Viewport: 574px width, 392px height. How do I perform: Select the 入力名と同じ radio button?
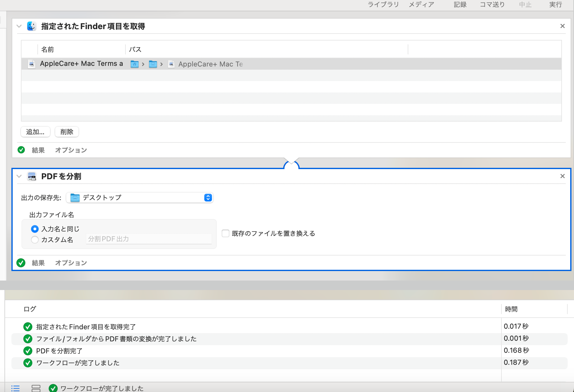pyautogui.click(x=35, y=229)
